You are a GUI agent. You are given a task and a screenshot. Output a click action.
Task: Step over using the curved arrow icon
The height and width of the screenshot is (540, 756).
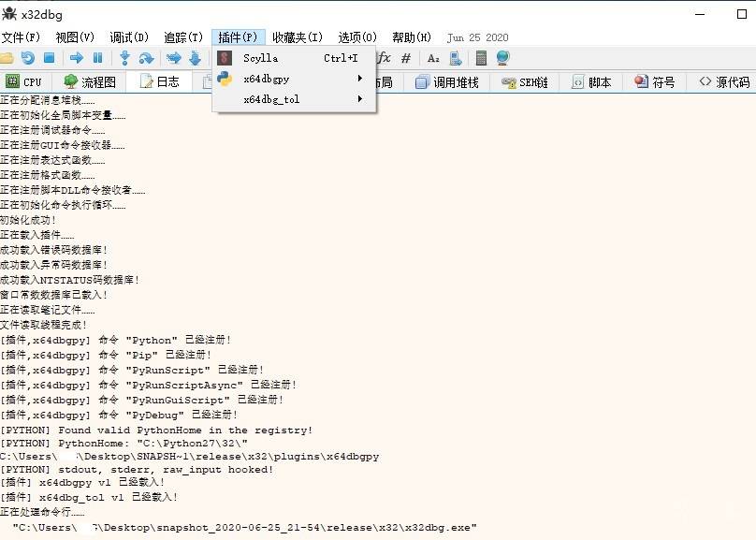[146, 58]
